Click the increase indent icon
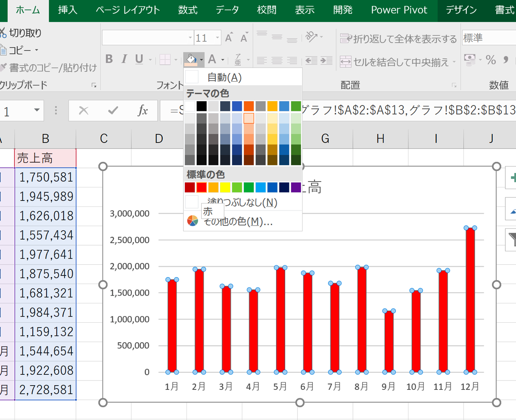The width and height of the screenshot is (516, 420). [326, 61]
